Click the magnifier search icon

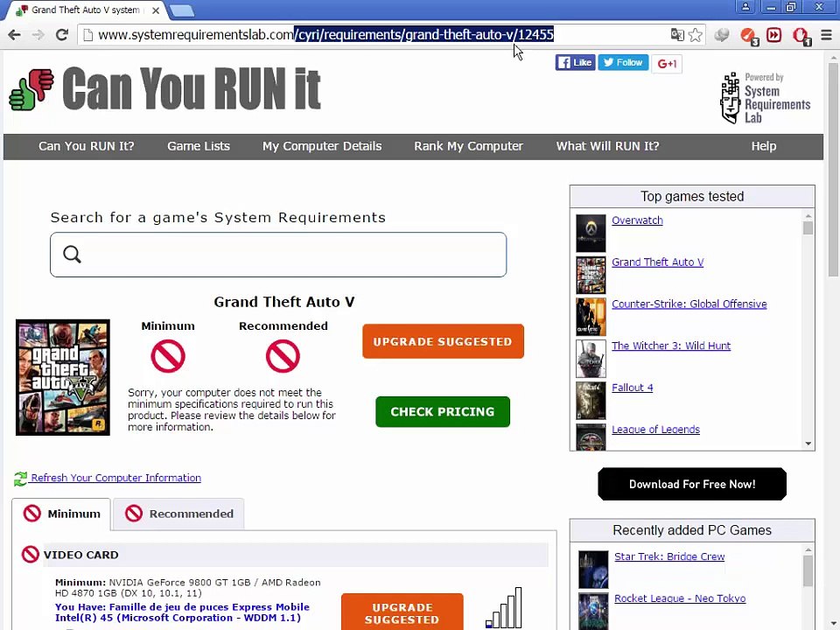pyautogui.click(x=72, y=255)
